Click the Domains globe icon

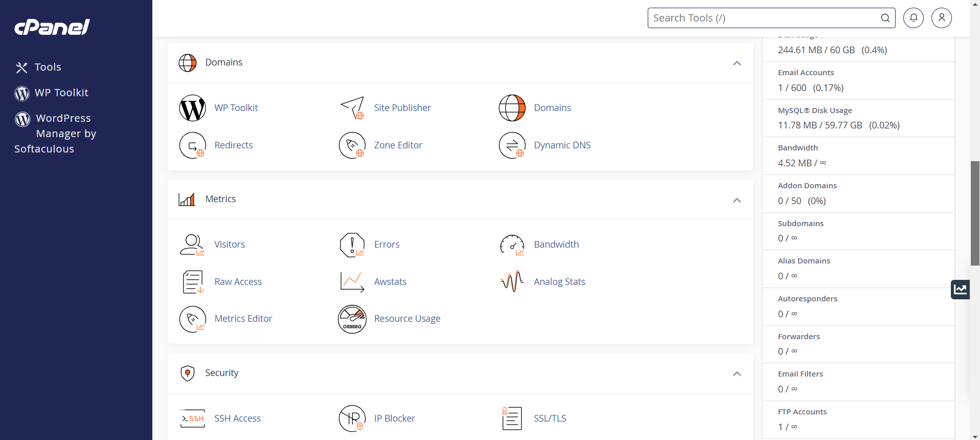point(512,108)
